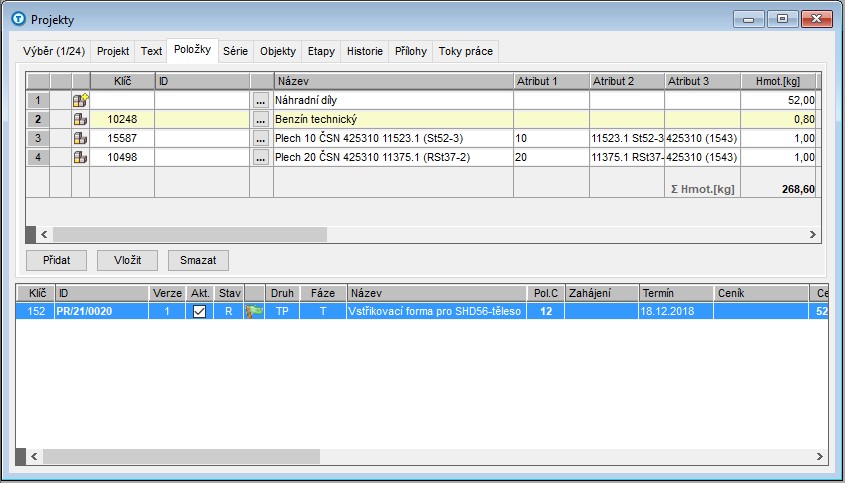Click the left arrow of the project list scrollbar
845x483 pixels.
pos(34,457)
